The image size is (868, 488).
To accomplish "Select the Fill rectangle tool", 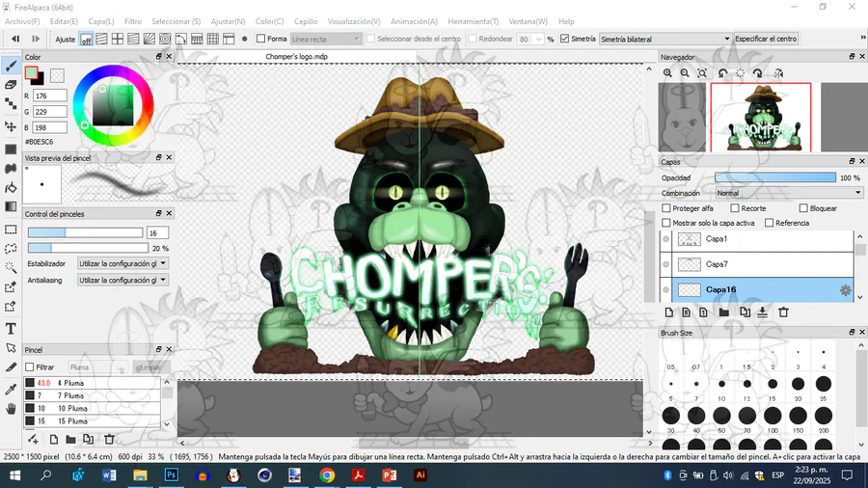I will (11, 149).
